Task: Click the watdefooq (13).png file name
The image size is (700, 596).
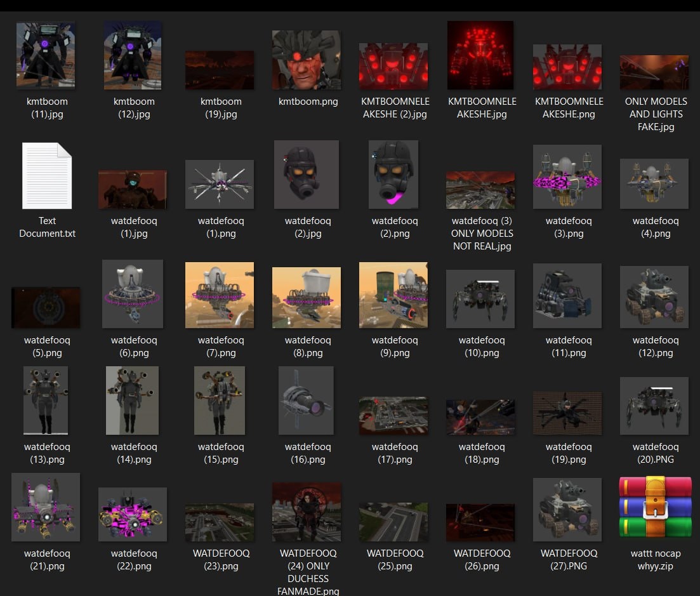Action: pyautogui.click(x=47, y=453)
